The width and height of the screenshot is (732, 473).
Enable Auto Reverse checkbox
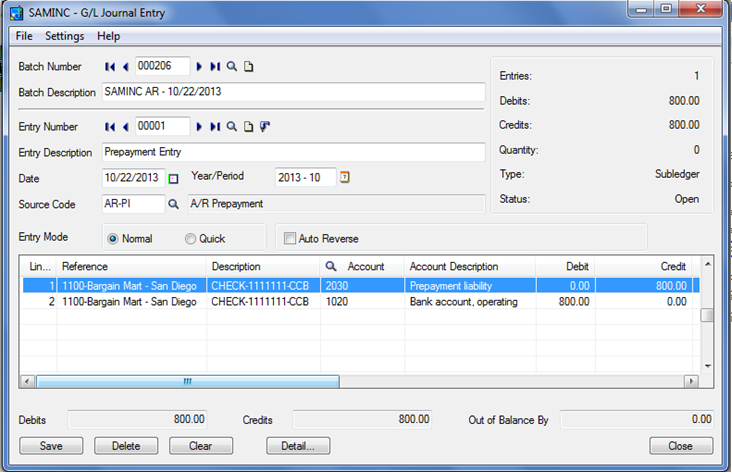pos(290,239)
